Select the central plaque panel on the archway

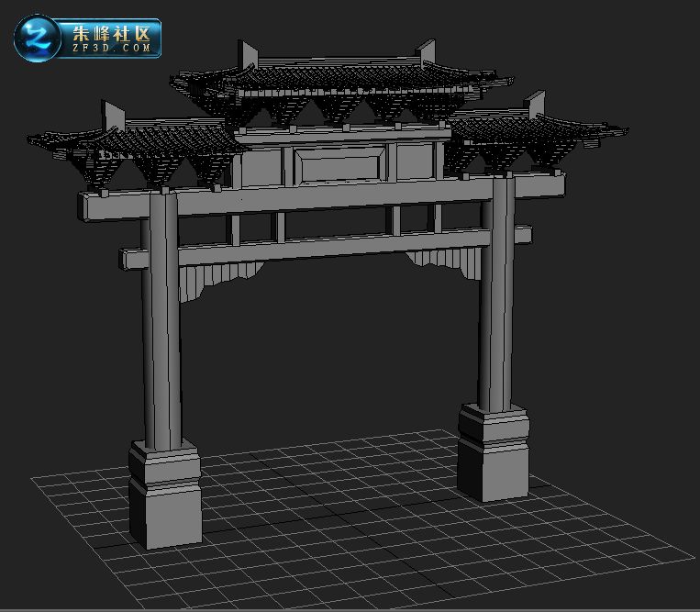tap(339, 165)
